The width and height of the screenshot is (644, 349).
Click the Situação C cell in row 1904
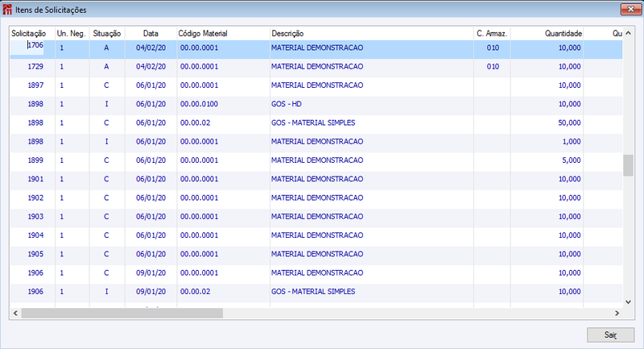click(x=106, y=235)
